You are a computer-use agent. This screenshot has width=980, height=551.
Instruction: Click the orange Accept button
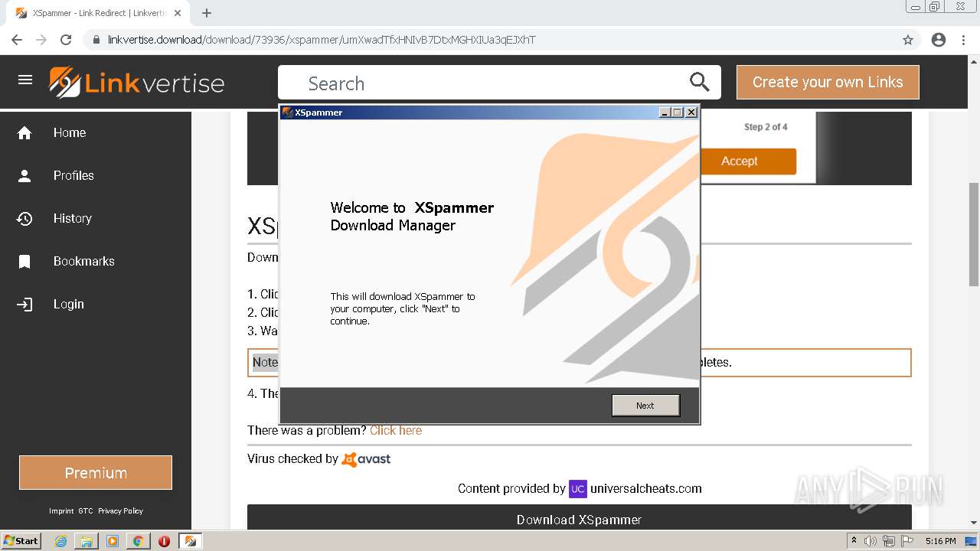[739, 161]
